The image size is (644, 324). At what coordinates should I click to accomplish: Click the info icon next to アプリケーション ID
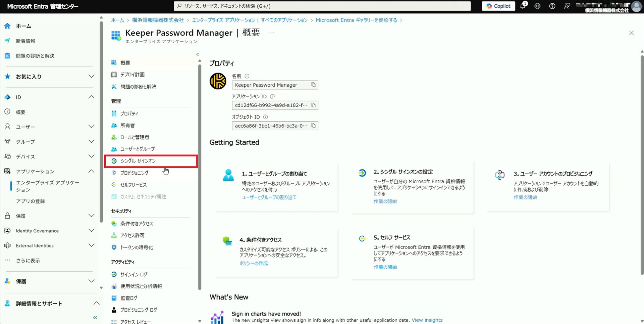coord(272,96)
